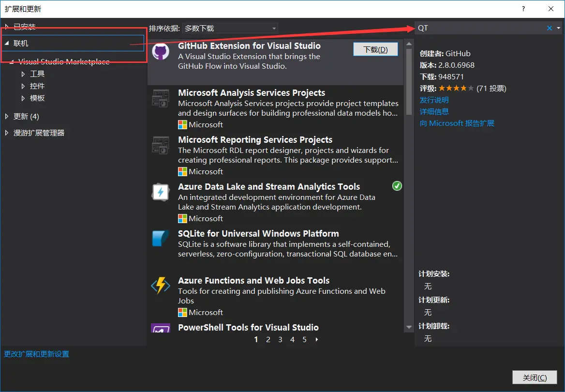Click scroll up arrow of extension list

409,44
